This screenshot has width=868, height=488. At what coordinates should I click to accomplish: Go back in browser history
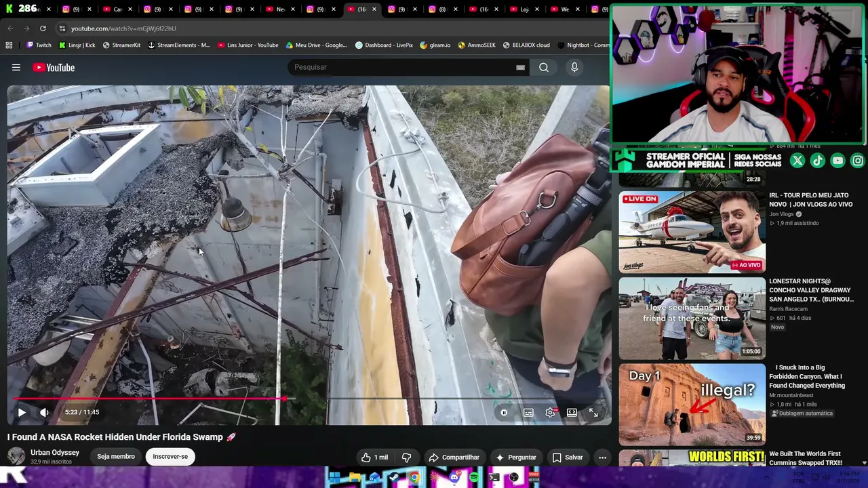[x=10, y=28]
